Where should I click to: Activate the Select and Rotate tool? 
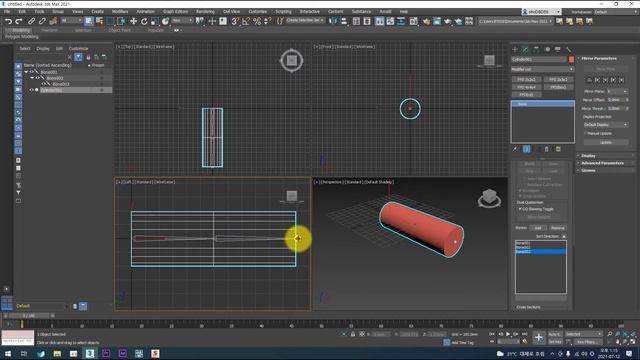(144, 21)
